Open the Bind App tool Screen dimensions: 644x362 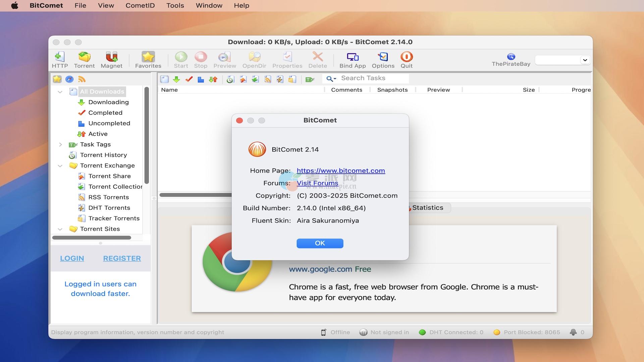click(353, 60)
